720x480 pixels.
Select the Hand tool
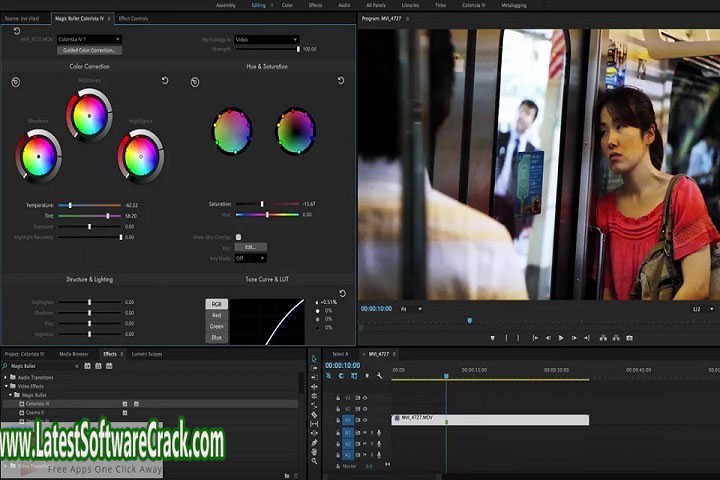(x=314, y=452)
